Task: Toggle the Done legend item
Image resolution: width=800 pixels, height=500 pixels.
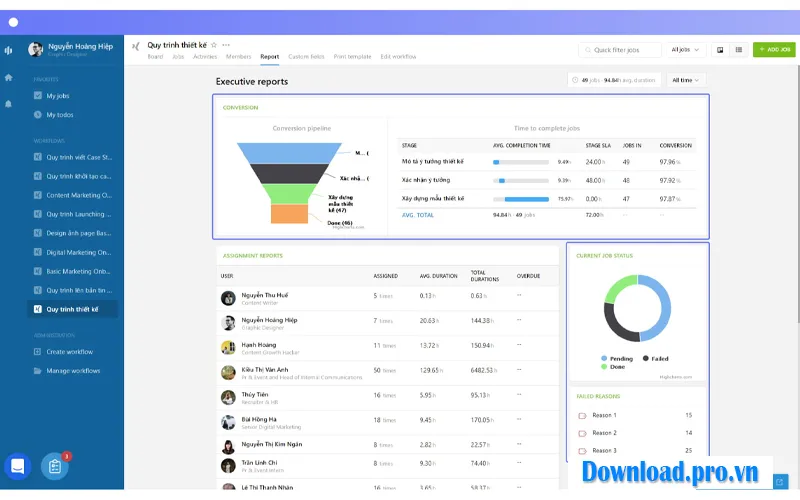Action: [613, 367]
